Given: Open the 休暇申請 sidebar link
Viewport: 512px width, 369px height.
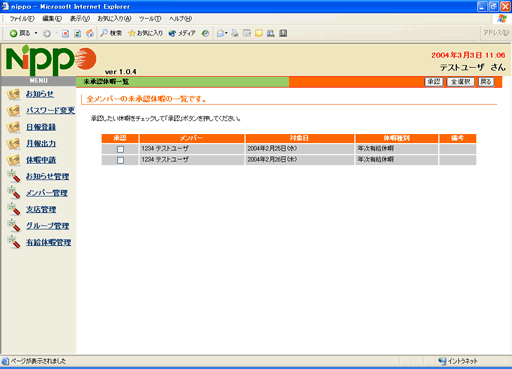Looking at the screenshot, I should pos(41,160).
